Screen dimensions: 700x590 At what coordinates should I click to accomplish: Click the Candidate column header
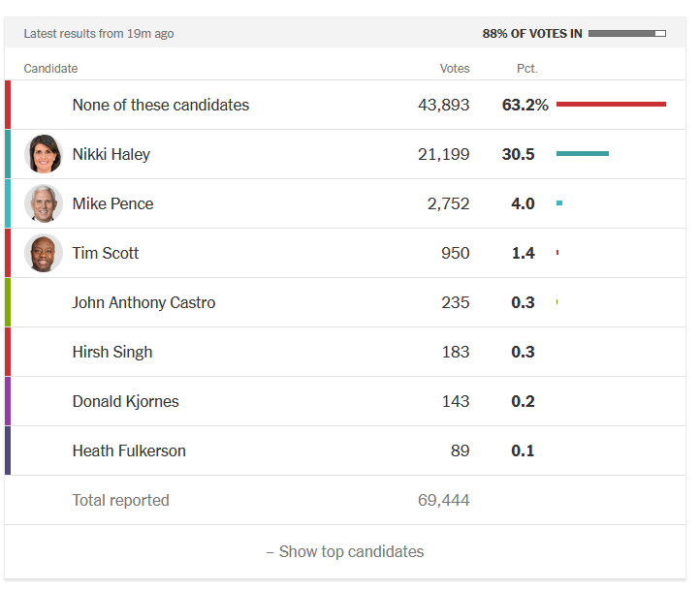(x=50, y=69)
